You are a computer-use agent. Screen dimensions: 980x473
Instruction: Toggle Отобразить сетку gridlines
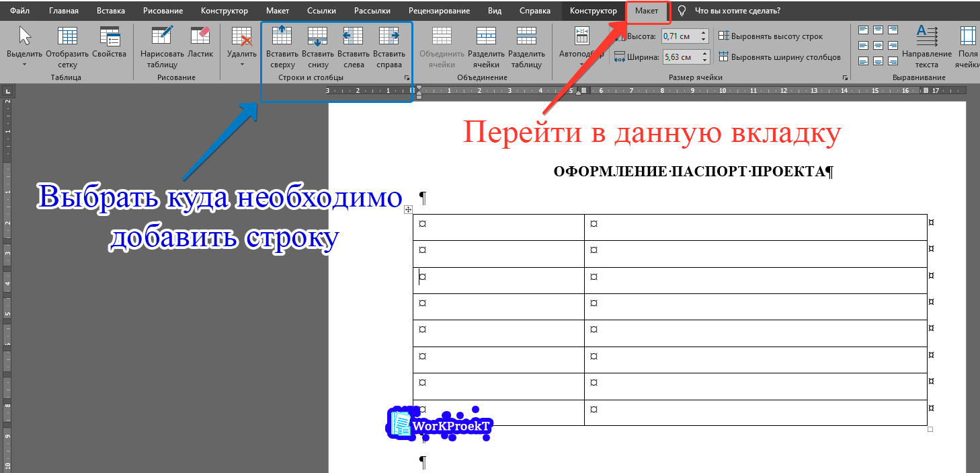tap(68, 40)
